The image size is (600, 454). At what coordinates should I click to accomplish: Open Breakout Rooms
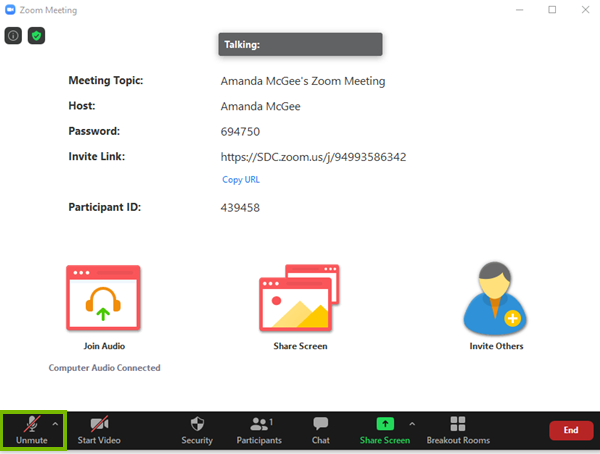(458, 430)
